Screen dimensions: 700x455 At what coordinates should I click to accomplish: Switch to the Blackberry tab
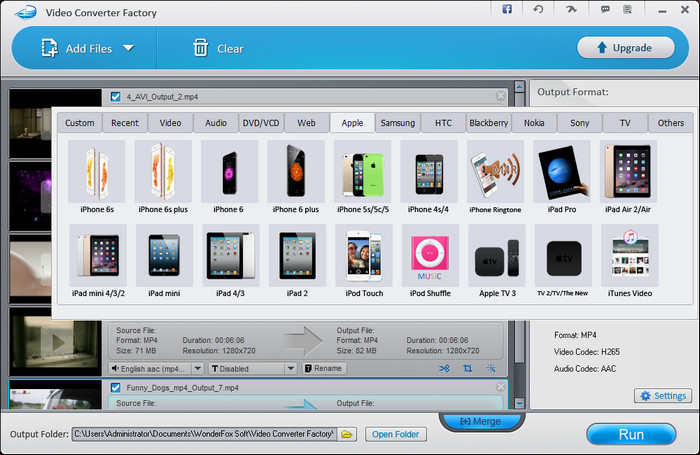pyautogui.click(x=489, y=123)
